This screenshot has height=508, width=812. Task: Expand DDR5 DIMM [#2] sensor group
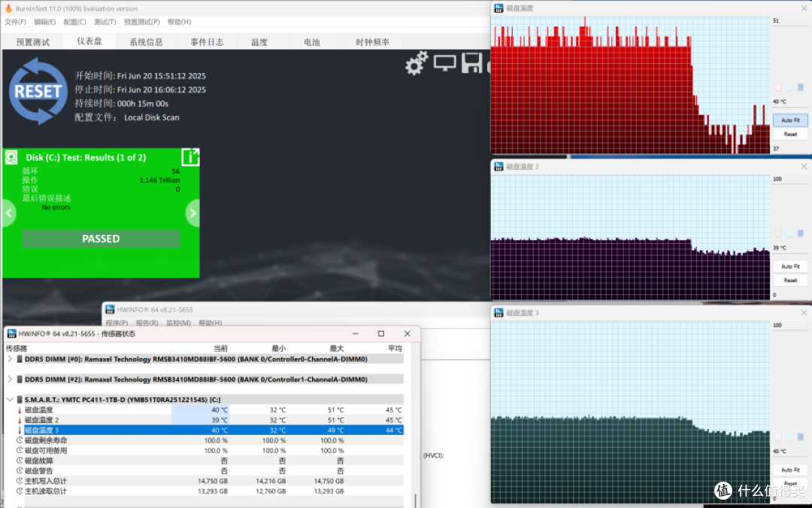(x=10, y=379)
